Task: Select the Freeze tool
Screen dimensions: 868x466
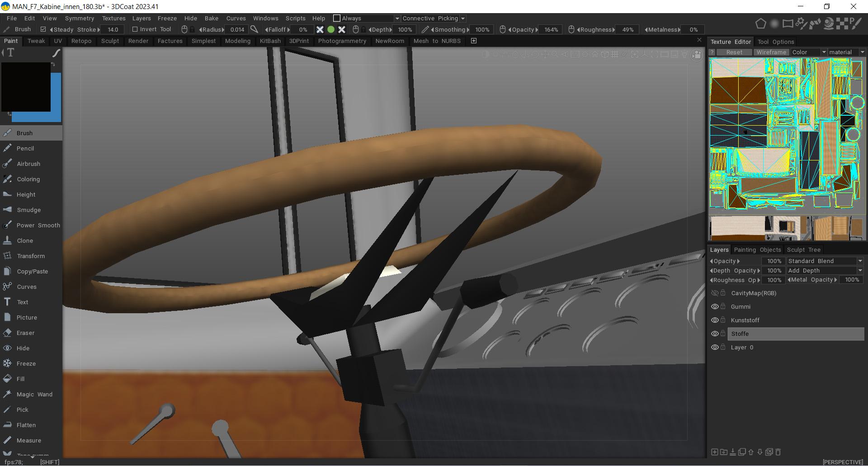Action: [26, 363]
